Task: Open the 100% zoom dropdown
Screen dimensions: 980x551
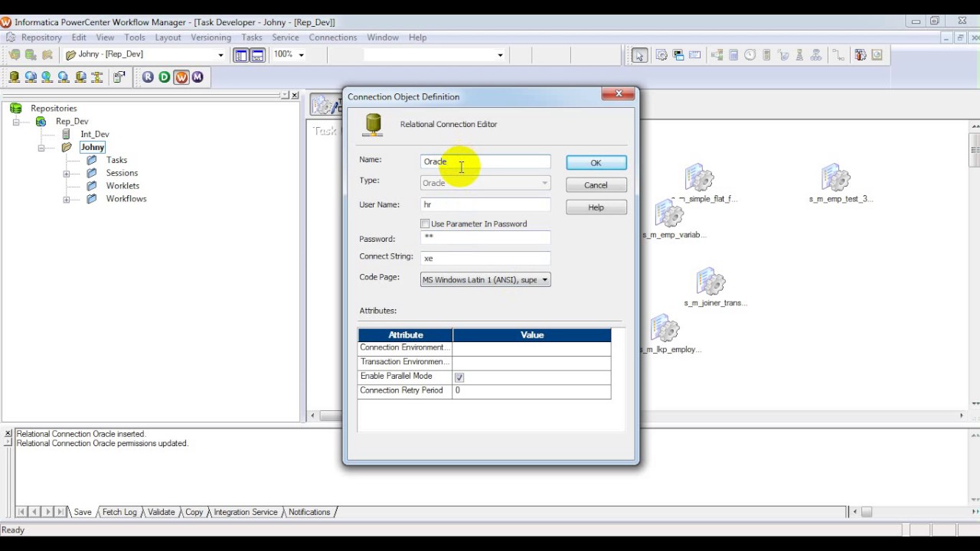Action: coord(301,55)
